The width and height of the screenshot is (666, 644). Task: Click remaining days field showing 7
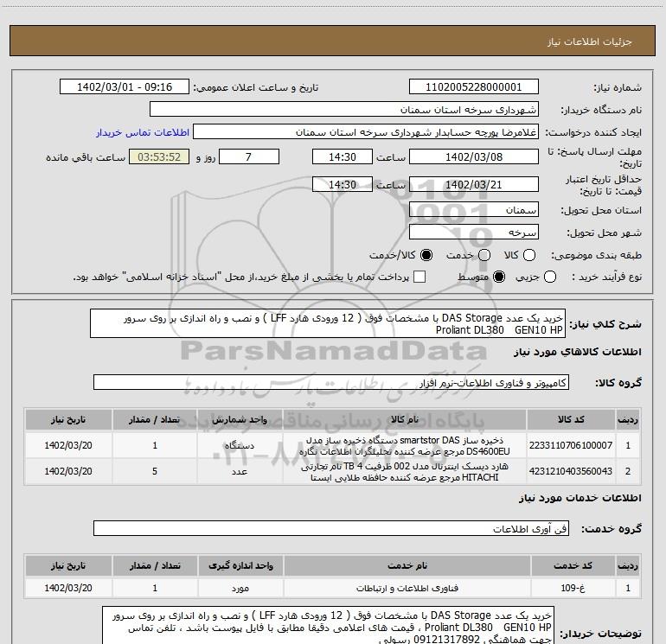pos(249,156)
